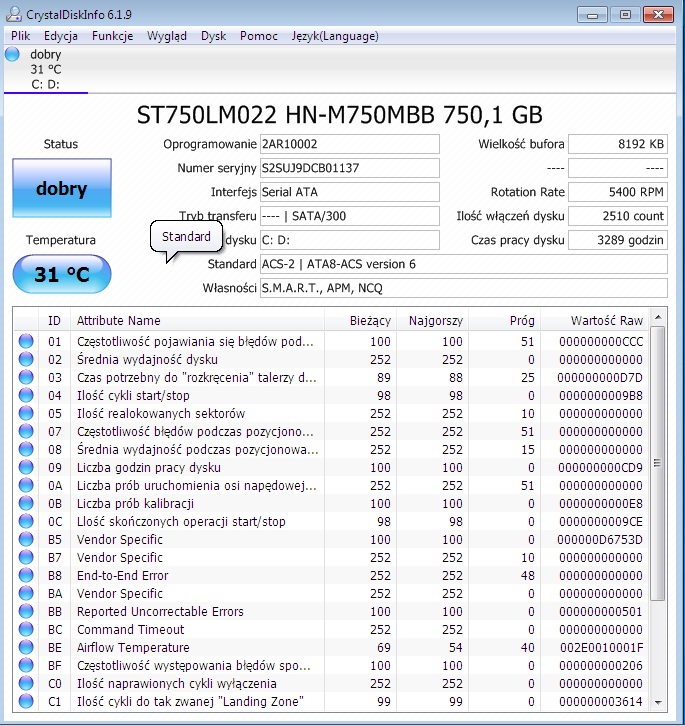
Task: Select the 'Liczba godzin pracy dysku' row
Action: 331,467
